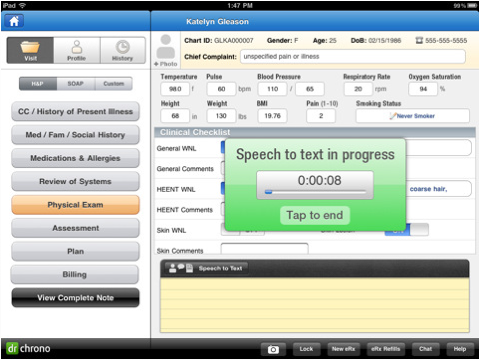The width and height of the screenshot is (479, 360).
Task: Open Help in the bottom bar
Action: click(460, 349)
